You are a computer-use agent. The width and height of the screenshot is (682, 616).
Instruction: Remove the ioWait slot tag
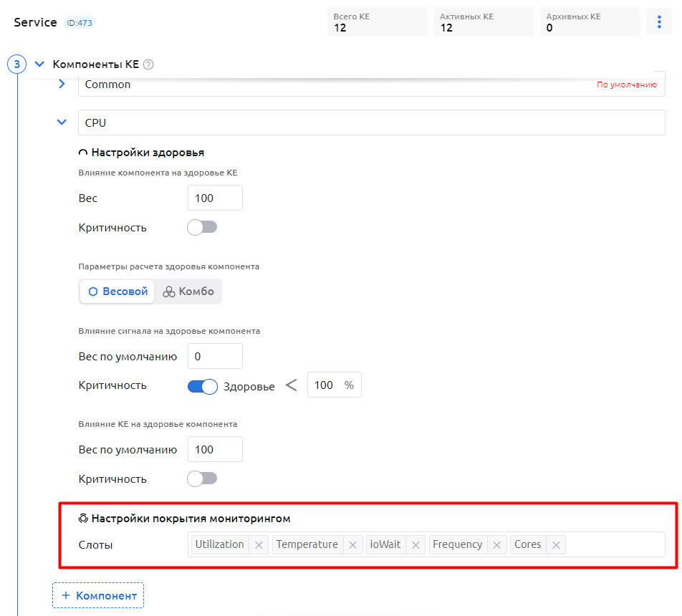coord(416,545)
